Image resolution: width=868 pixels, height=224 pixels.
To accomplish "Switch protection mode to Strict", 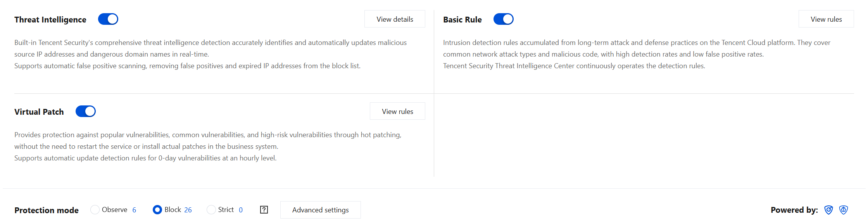I will point(211,210).
